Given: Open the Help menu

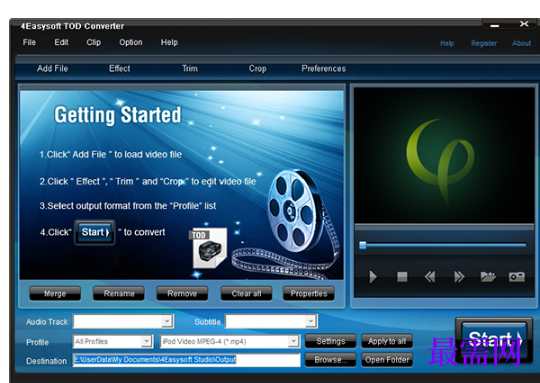Looking at the screenshot, I should (x=169, y=42).
